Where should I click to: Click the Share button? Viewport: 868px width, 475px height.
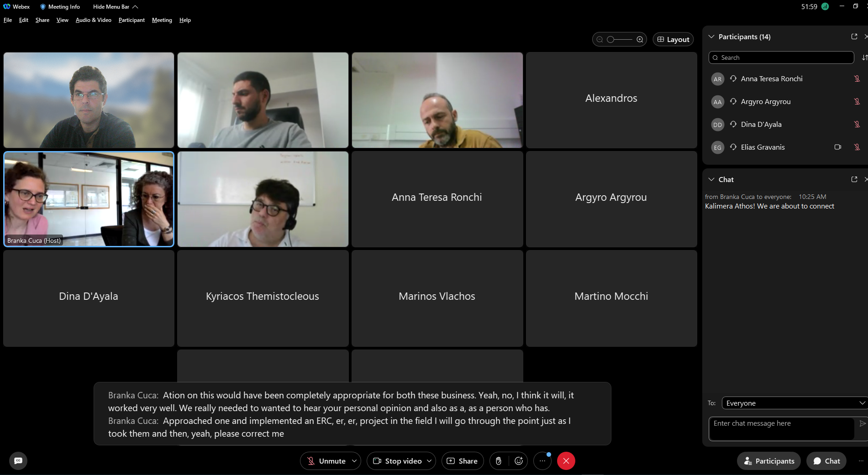(x=462, y=461)
